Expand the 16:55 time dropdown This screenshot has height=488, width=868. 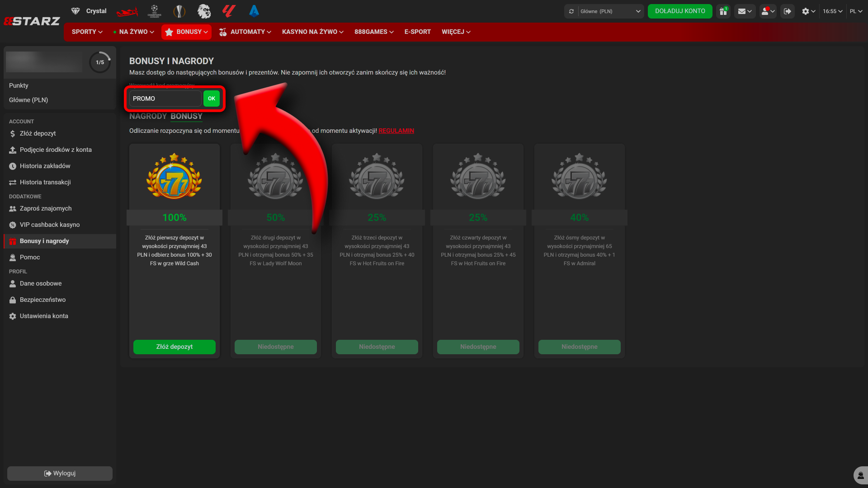833,11
